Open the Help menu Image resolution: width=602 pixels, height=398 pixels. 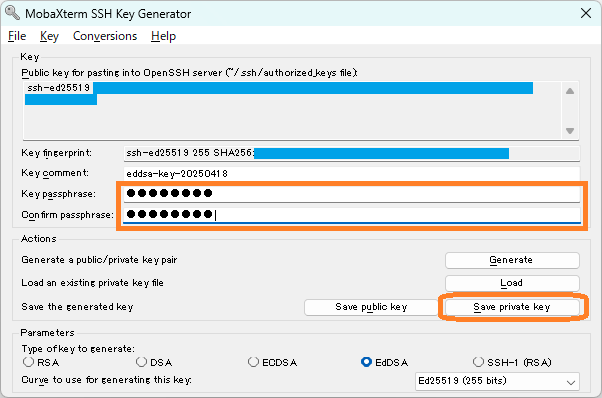coord(163,36)
